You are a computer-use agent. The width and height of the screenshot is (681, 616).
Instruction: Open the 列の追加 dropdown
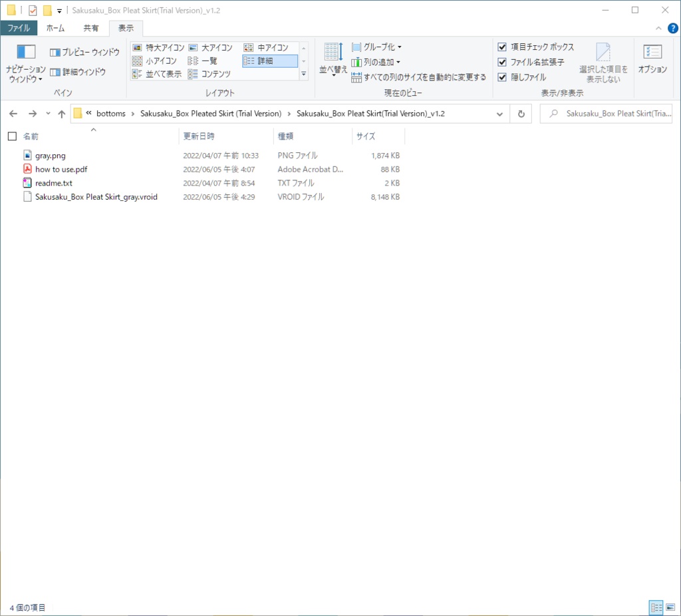(376, 62)
